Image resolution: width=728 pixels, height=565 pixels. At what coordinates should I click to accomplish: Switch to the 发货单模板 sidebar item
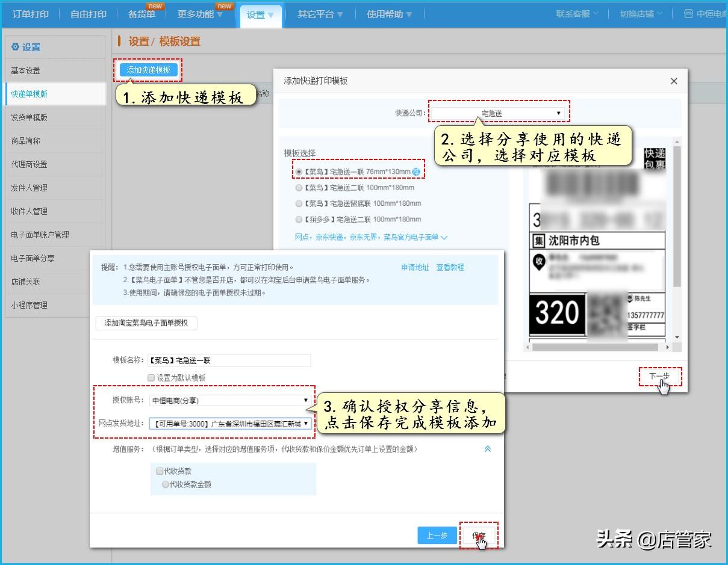click(29, 117)
